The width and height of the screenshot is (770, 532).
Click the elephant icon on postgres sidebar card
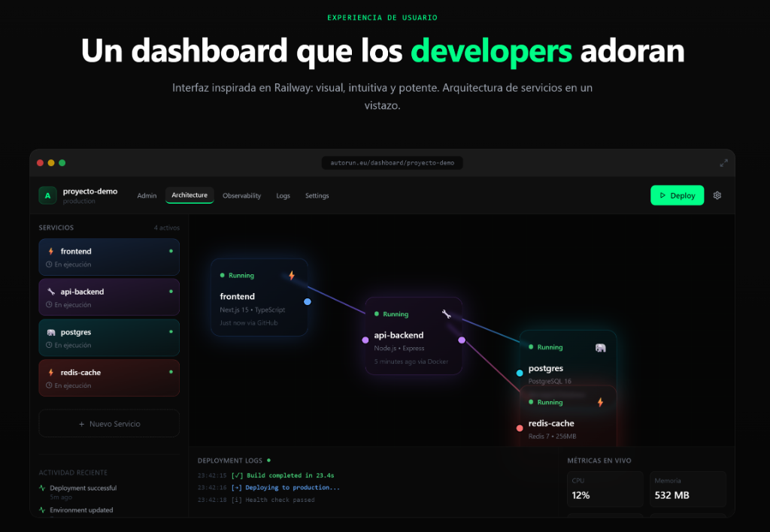pyautogui.click(x=51, y=332)
